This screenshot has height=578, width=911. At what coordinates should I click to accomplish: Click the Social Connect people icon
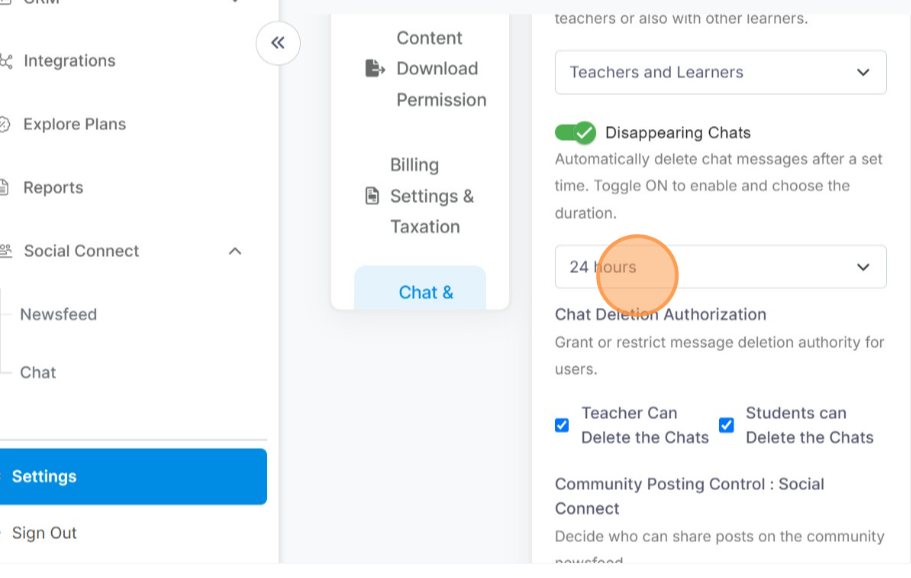5,251
